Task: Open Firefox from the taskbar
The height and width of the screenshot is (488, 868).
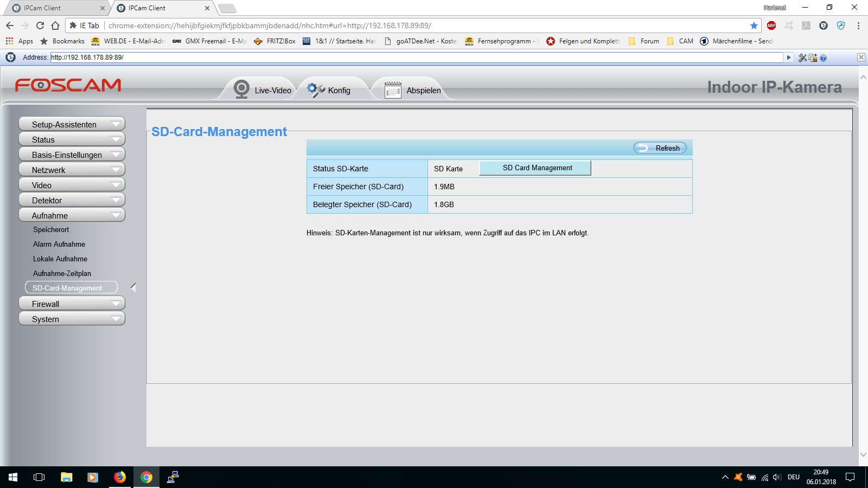Action: 120,477
